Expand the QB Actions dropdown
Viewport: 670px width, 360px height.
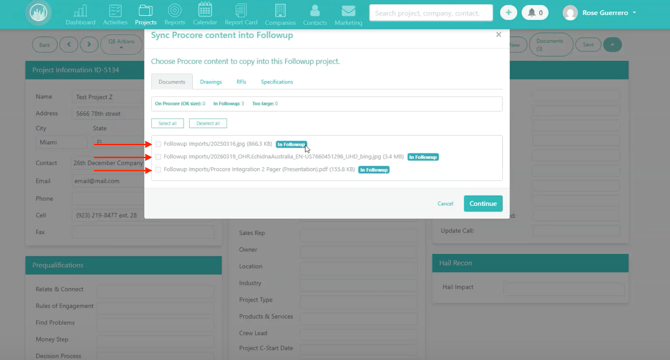point(121,44)
